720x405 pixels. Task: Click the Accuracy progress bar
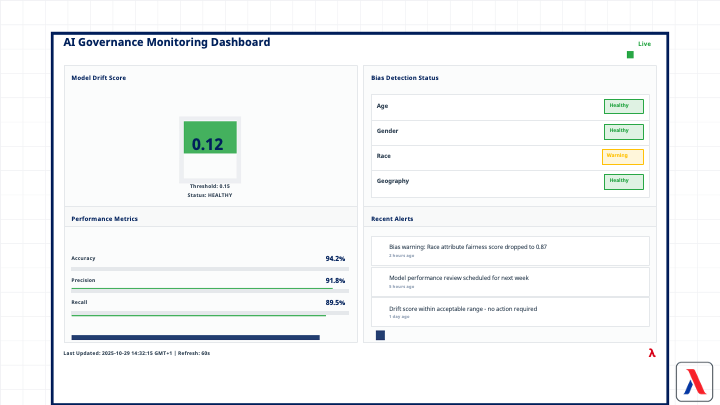(x=210, y=268)
